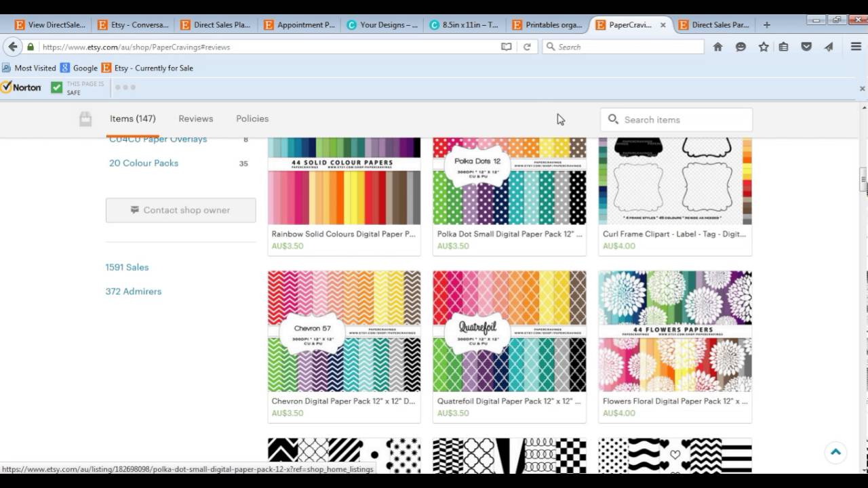Open the Google bookmark
The width and height of the screenshot is (868, 488).
79,68
